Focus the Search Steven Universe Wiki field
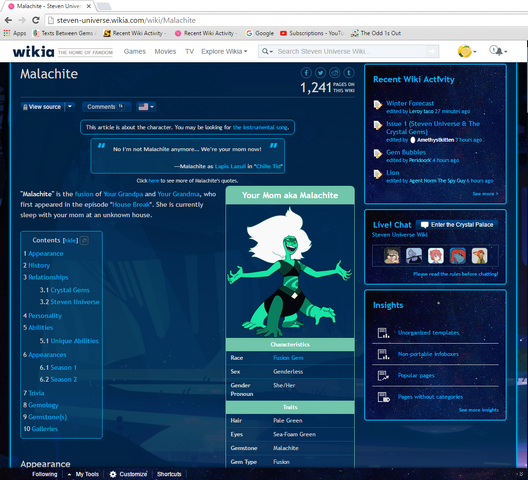528x480 pixels. [x=349, y=51]
